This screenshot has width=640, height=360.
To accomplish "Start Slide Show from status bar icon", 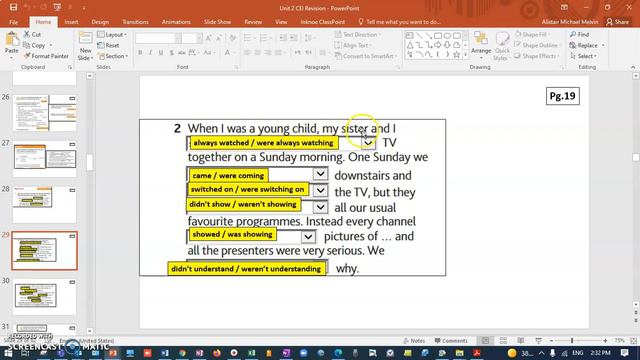I will click(x=538, y=340).
